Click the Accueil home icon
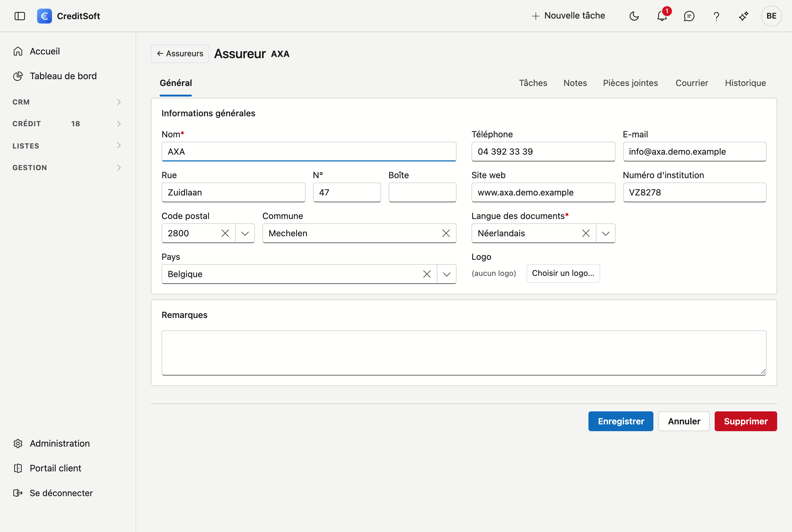 point(18,51)
